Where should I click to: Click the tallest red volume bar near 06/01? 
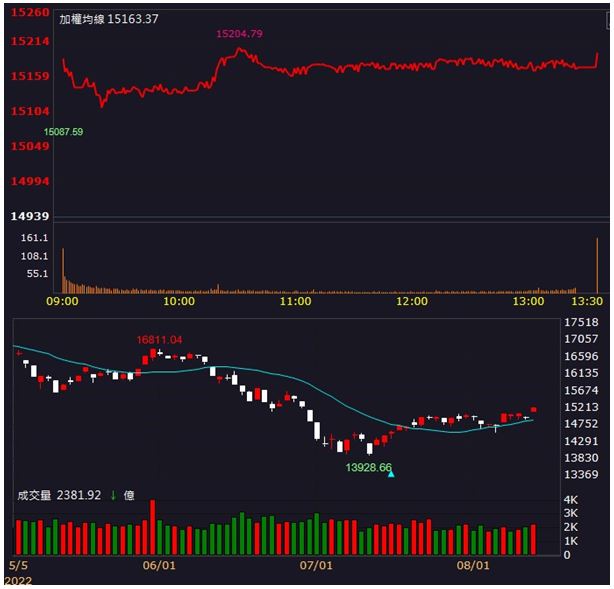click(x=153, y=526)
